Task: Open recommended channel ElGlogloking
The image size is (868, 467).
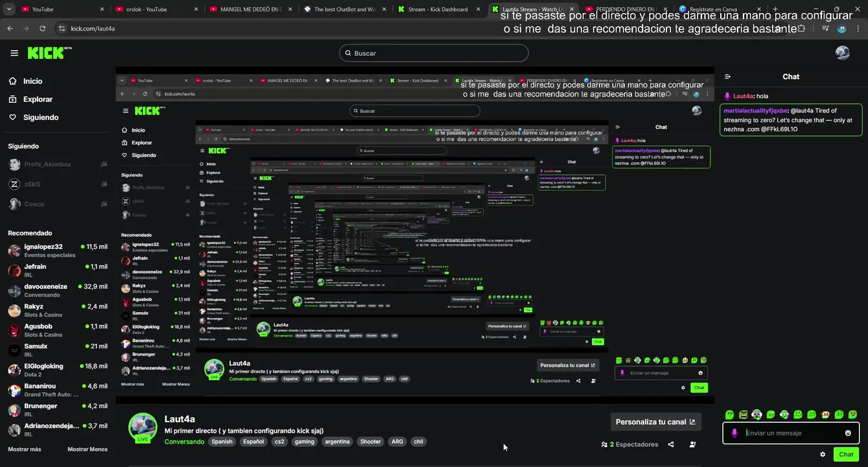Action: [x=57, y=370]
